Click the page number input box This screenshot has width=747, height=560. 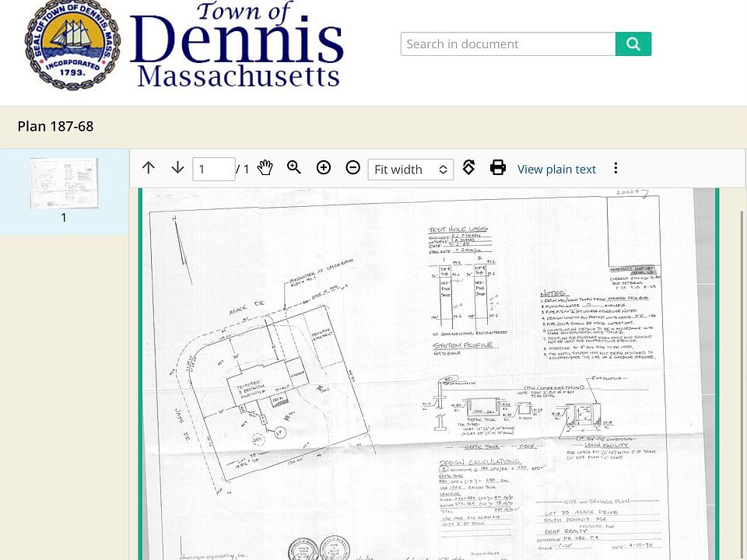[x=213, y=169]
